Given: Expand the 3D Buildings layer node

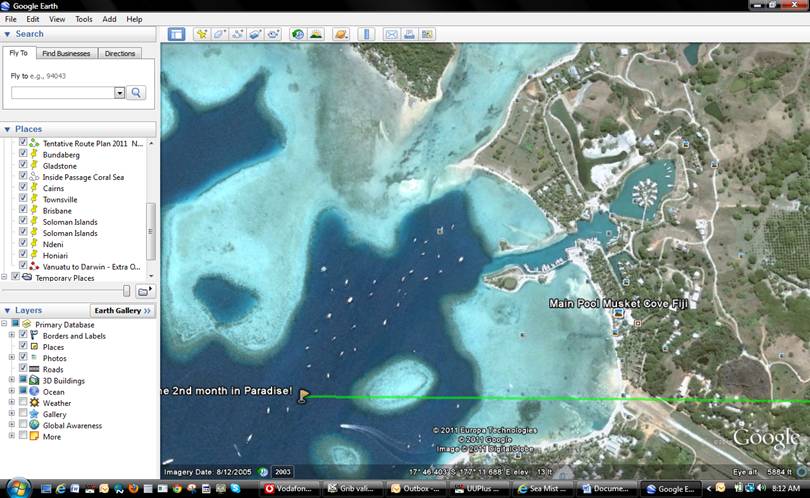Looking at the screenshot, I should 12,380.
